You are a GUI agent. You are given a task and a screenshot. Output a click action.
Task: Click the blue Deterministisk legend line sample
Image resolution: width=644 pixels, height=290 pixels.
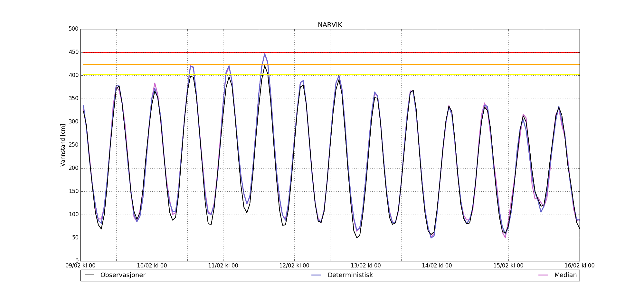(317, 275)
